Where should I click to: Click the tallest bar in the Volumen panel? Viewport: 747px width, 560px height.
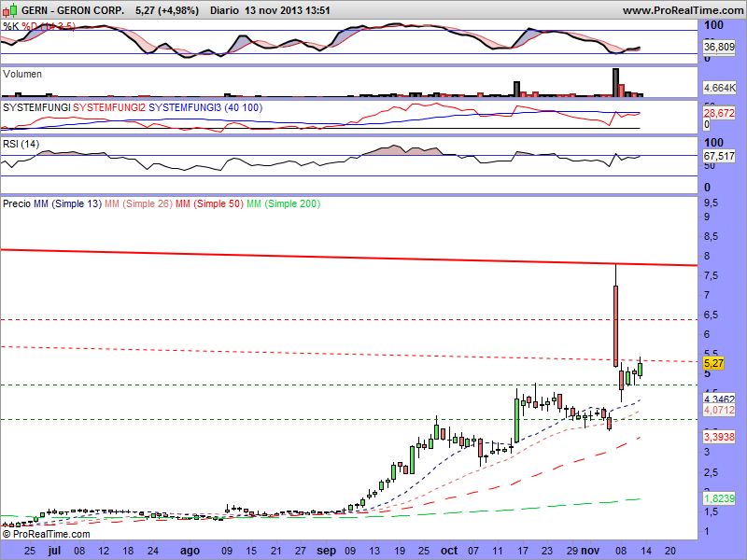[x=615, y=83]
